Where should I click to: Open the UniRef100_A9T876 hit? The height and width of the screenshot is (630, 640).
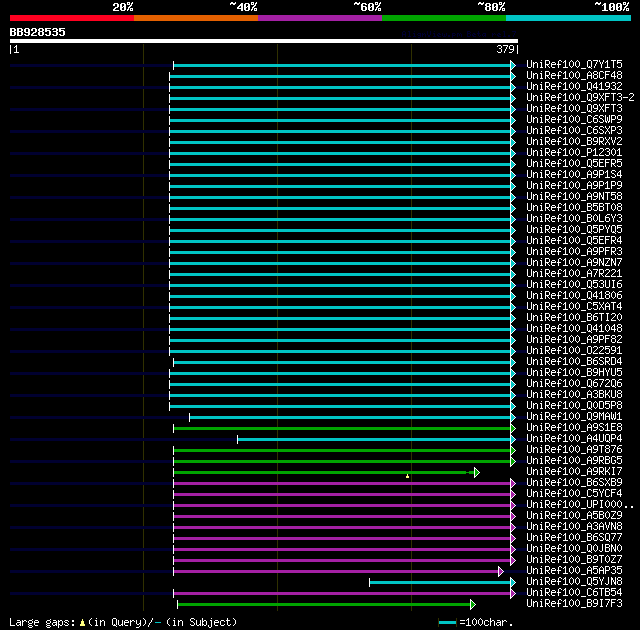coord(574,450)
